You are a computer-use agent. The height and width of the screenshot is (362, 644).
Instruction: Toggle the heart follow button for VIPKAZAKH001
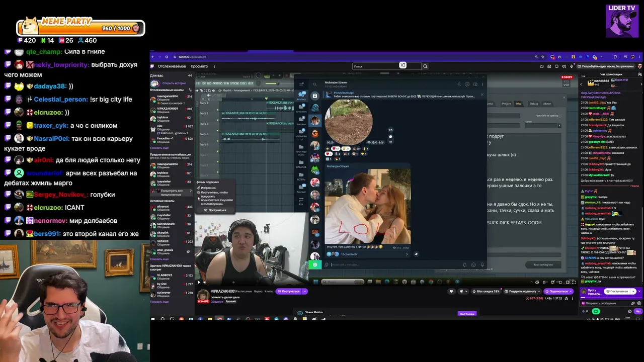(x=451, y=291)
